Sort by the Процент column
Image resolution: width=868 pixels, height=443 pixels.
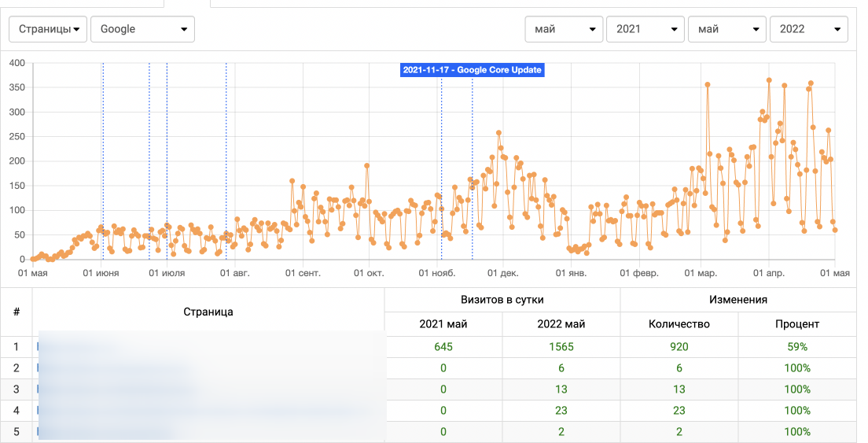pyautogui.click(x=797, y=324)
